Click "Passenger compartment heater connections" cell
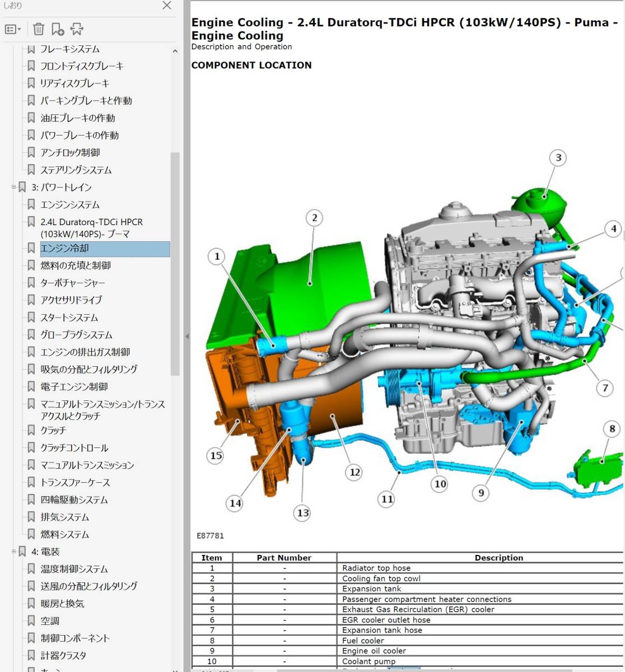 point(480,599)
